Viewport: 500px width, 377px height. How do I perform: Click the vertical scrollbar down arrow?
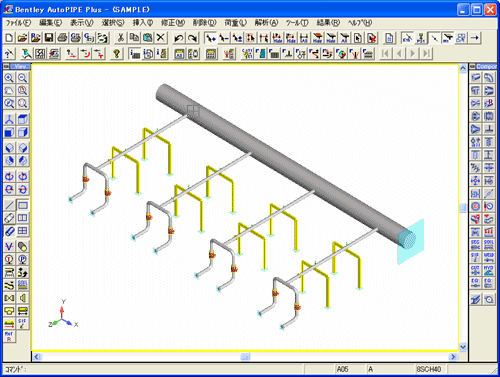point(463,347)
